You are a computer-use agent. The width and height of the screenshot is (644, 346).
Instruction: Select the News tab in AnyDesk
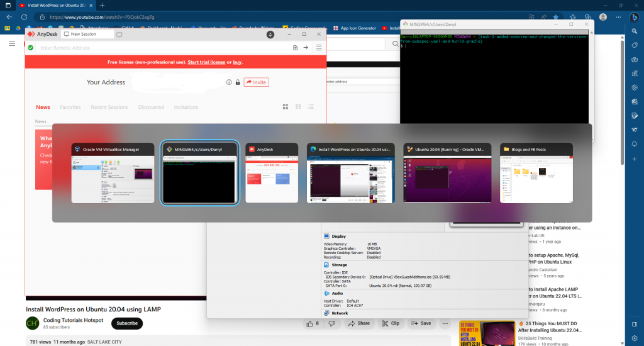point(43,107)
